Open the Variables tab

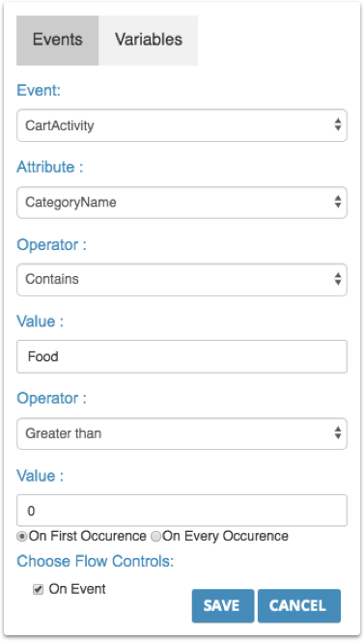coord(149,41)
